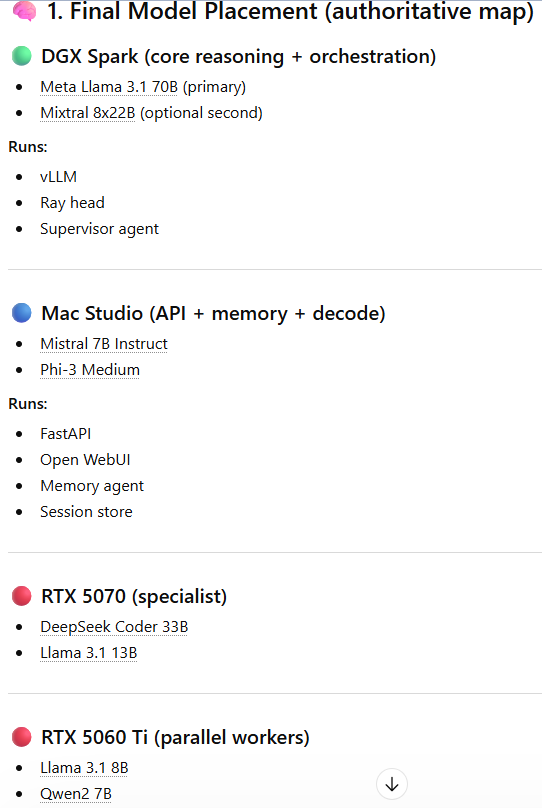Click the red circle beside RTX 5060 Ti
Screen dimensions: 542x808
click(x=22, y=737)
